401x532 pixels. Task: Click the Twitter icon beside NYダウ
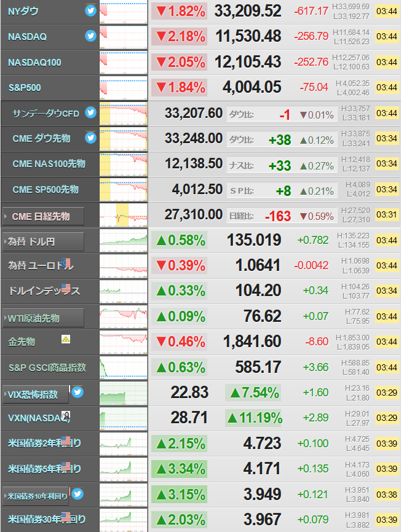[x=90, y=10]
